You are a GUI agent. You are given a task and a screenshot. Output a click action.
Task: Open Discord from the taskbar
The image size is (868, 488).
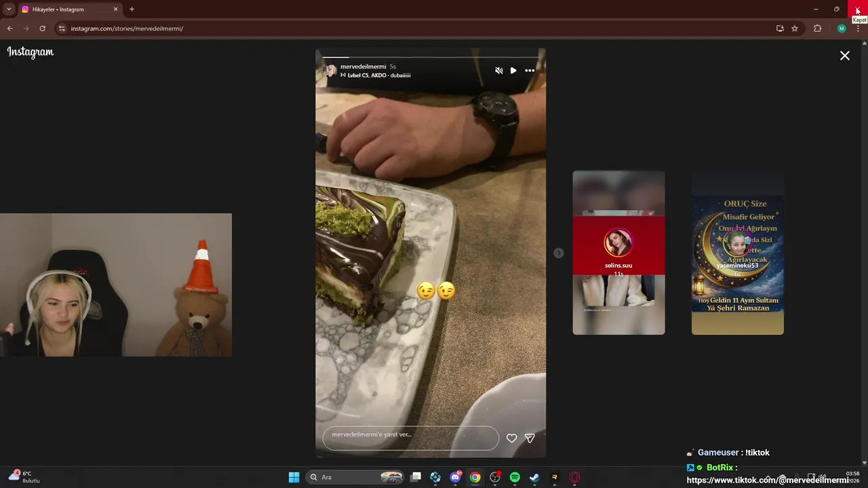456,477
